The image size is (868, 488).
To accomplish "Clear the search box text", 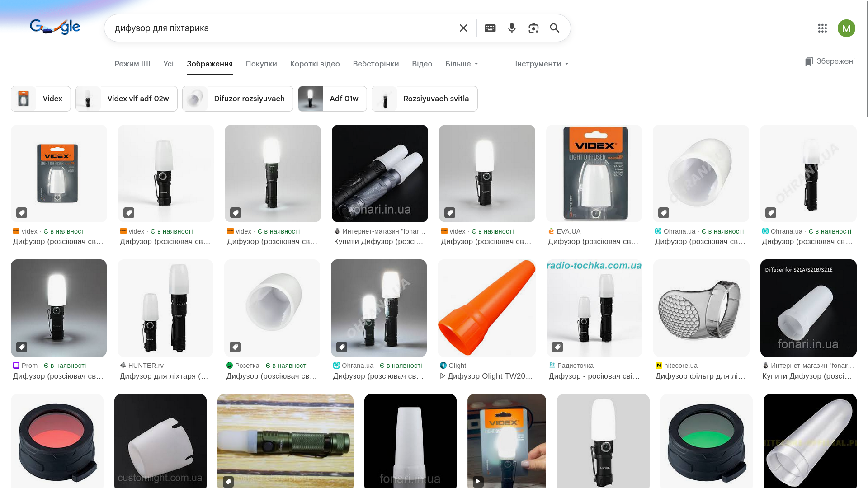I will click(463, 28).
